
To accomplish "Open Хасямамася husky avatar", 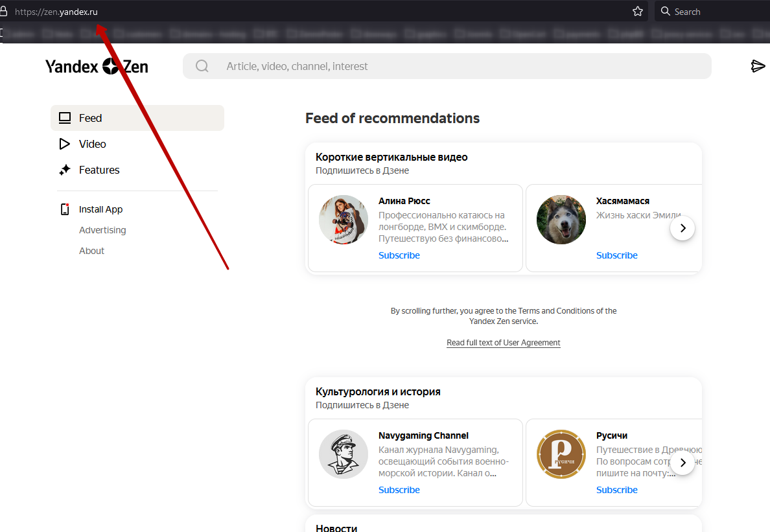I will 561,220.
